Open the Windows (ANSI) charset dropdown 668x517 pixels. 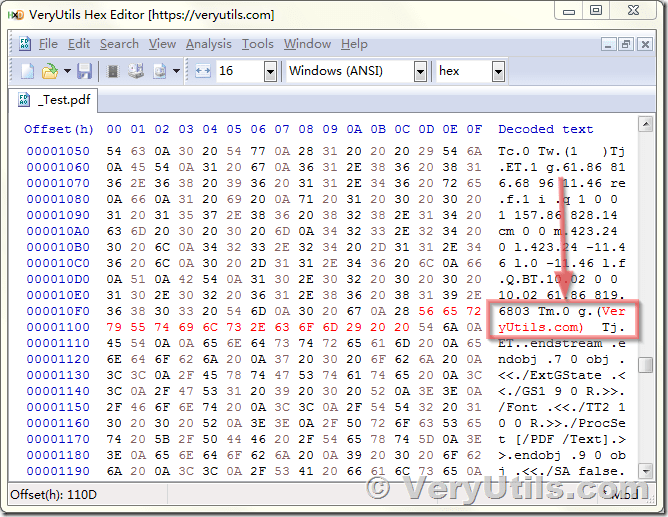click(x=420, y=71)
